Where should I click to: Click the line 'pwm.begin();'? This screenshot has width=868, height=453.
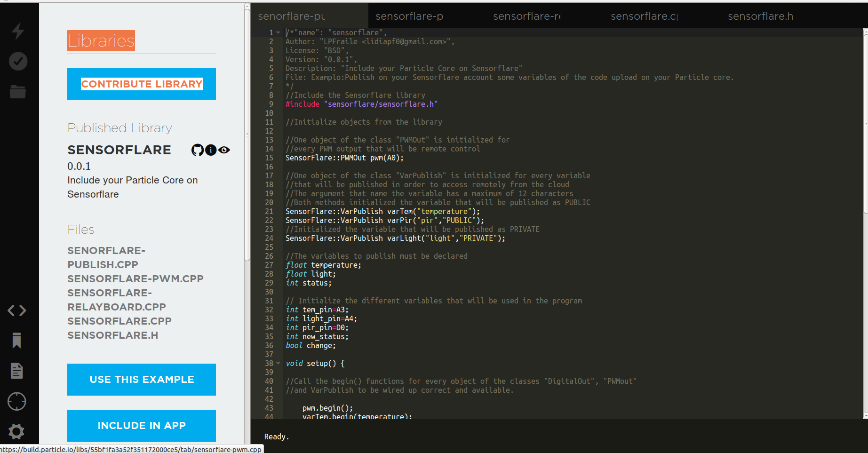(327, 408)
